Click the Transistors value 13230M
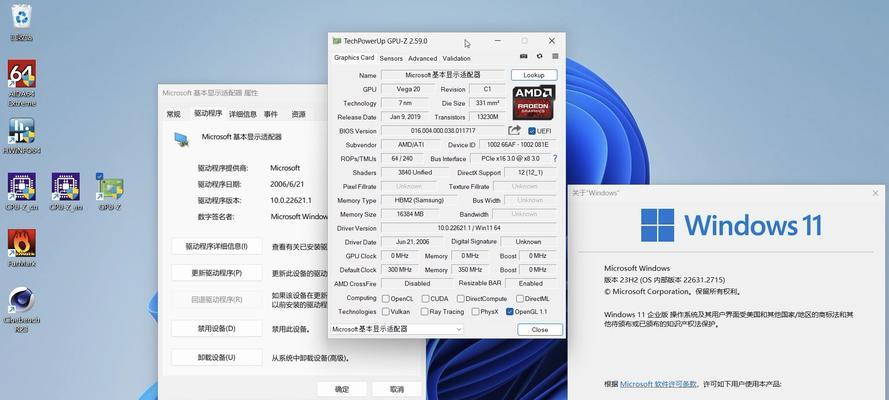The image size is (889, 400). tap(487, 117)
